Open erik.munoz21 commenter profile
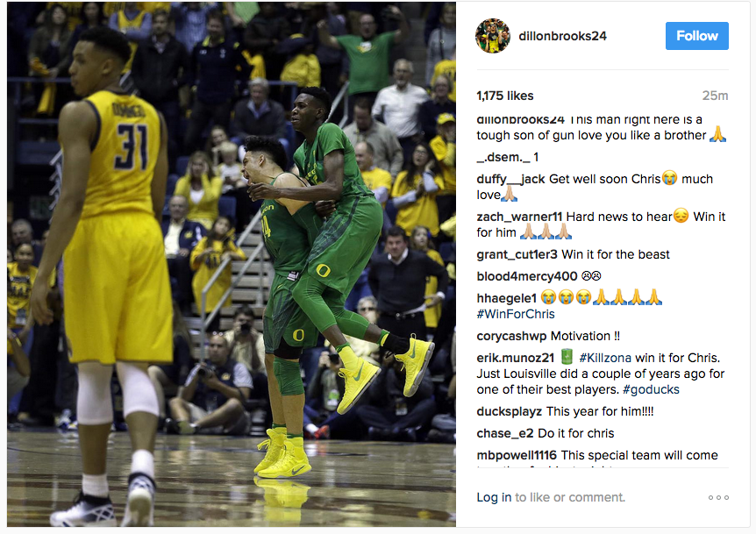The width and height of the screenshot is (756, 534). [x=516, y=358]
